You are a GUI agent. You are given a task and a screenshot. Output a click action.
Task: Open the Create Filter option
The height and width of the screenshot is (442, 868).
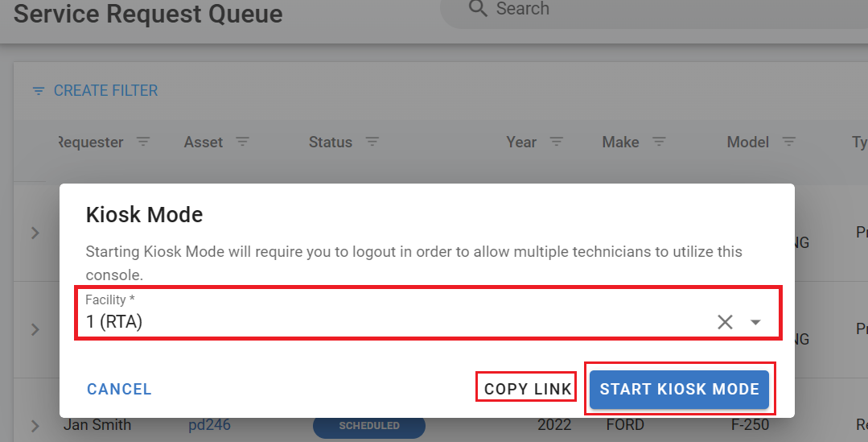click(x=95, y=91)
